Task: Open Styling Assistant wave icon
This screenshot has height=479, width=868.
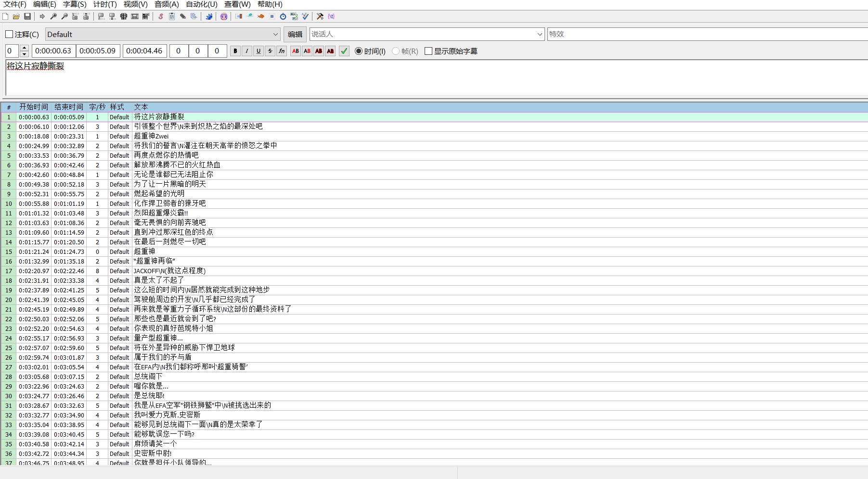Action: [250, 16]
